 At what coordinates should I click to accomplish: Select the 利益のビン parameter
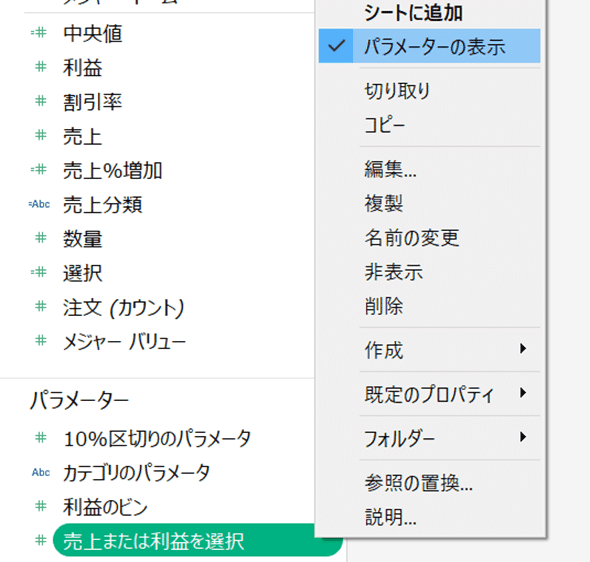105,507
